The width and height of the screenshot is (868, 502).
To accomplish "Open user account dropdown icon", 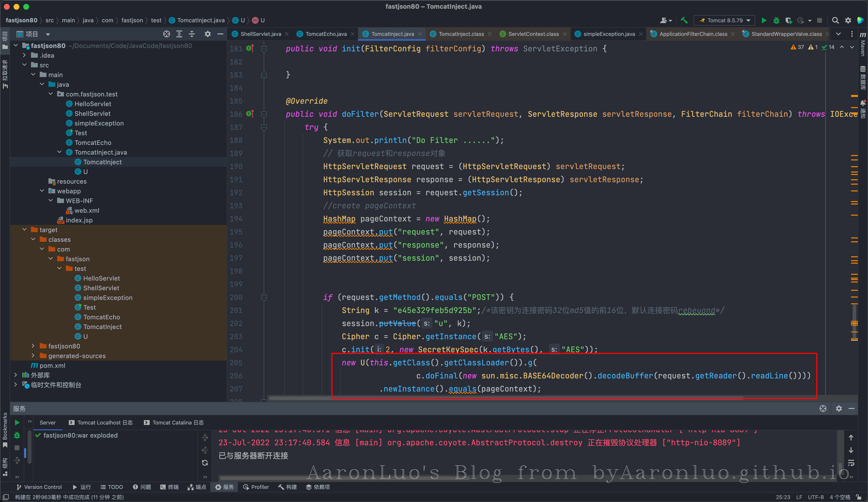I will coord(666,20).
